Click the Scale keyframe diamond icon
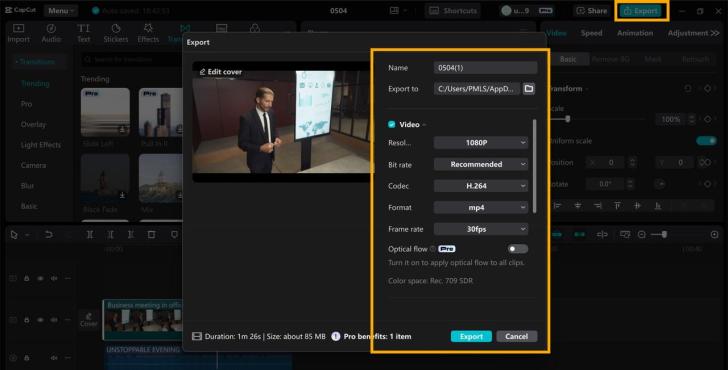 point(707,119)
